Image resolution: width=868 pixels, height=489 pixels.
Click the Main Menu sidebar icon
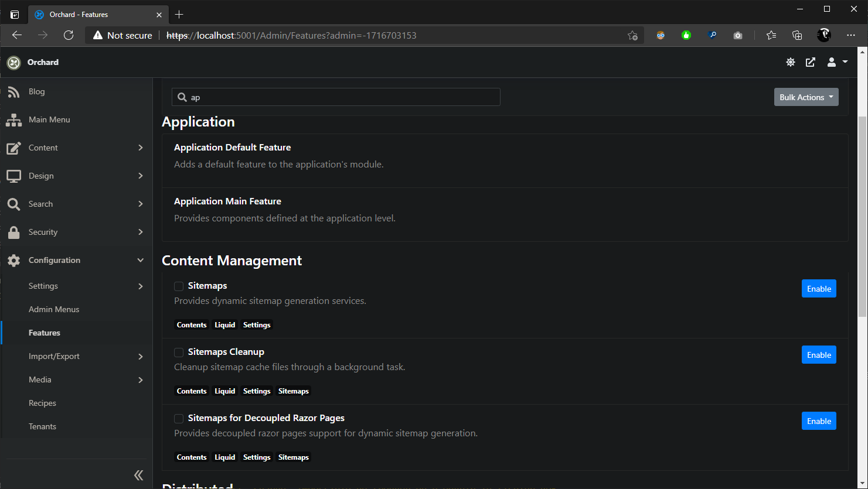coord(13,119)
